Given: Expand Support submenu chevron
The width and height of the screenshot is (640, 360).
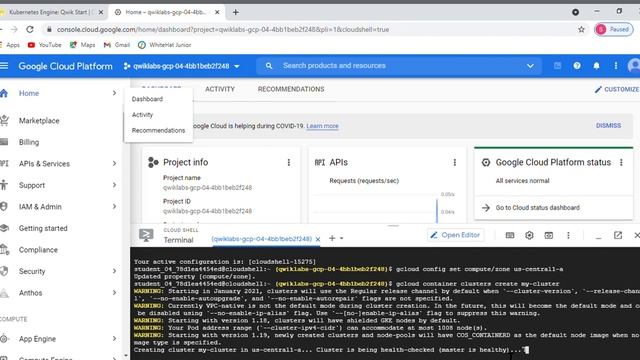Looking at the screenshot, I should 114,185.
